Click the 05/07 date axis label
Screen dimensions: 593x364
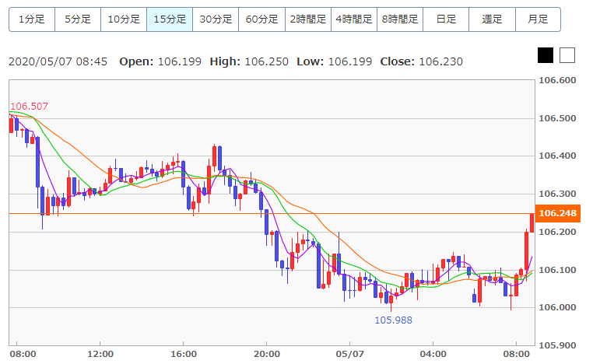[x=350, y=354]
